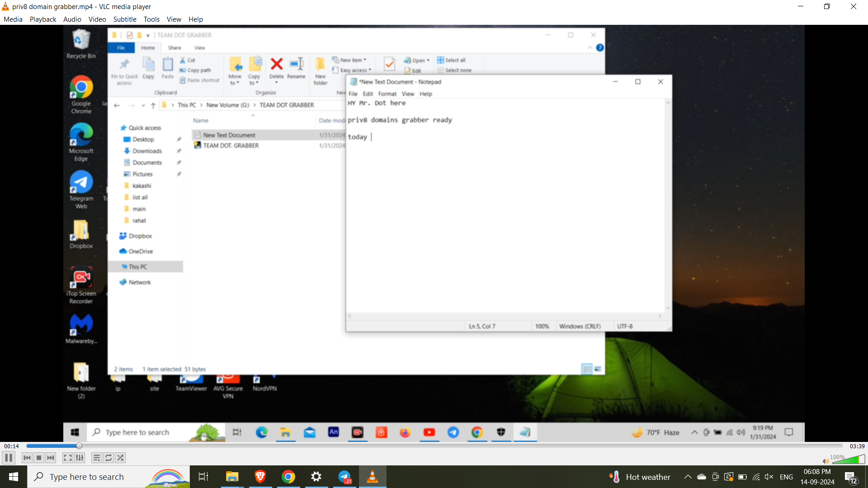Click Google Chrome desktop icon in video
868x488 pixels.
point(81,94)
